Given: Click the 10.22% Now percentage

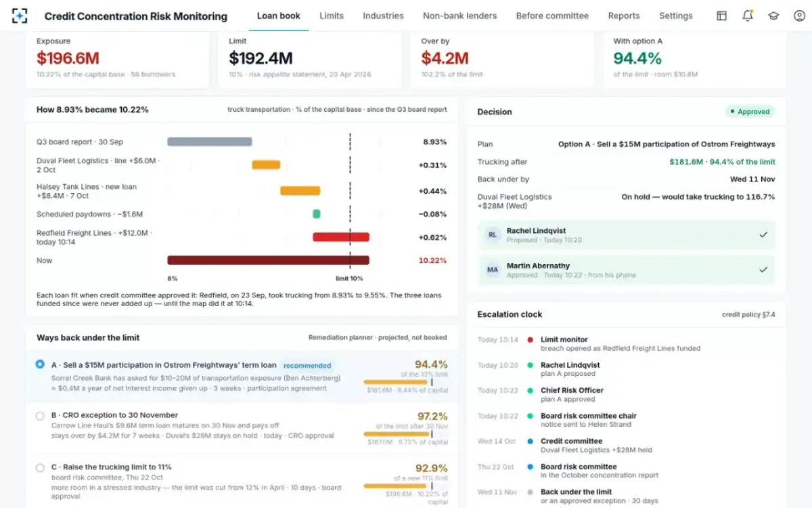Looking at the screenshot, I should pyautogui.click(x=433, y=260).
